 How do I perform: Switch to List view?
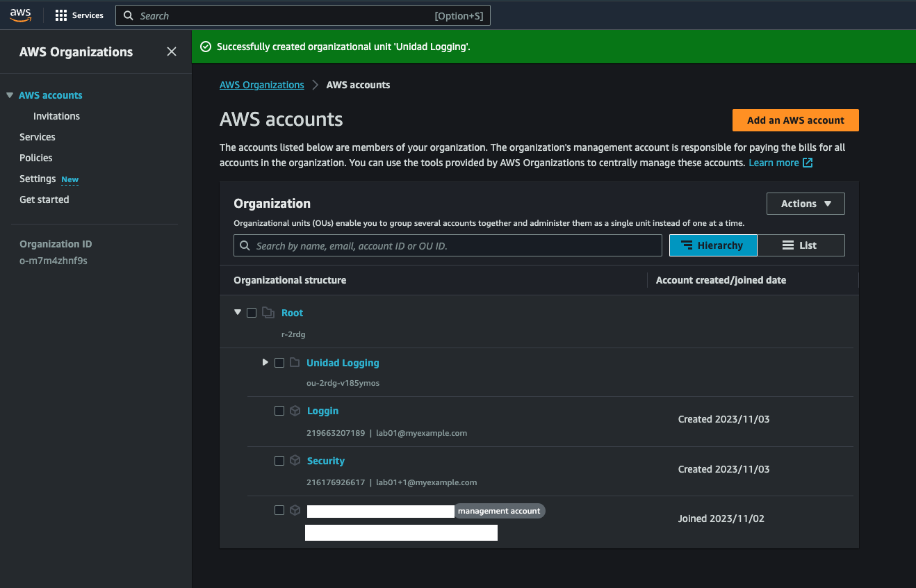801,245
